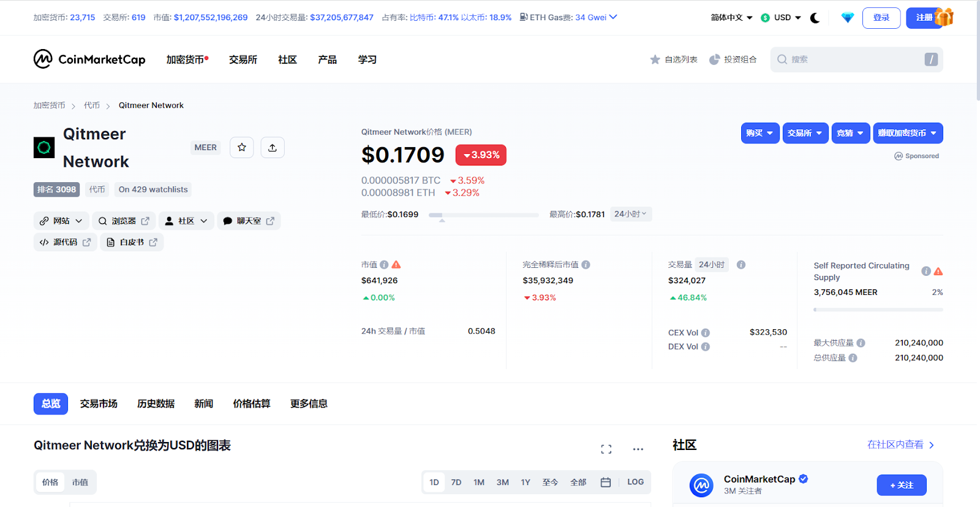
Task: Open the 简体中文 language dropdown
Action: pyautogui.click(x=731, y=18)
